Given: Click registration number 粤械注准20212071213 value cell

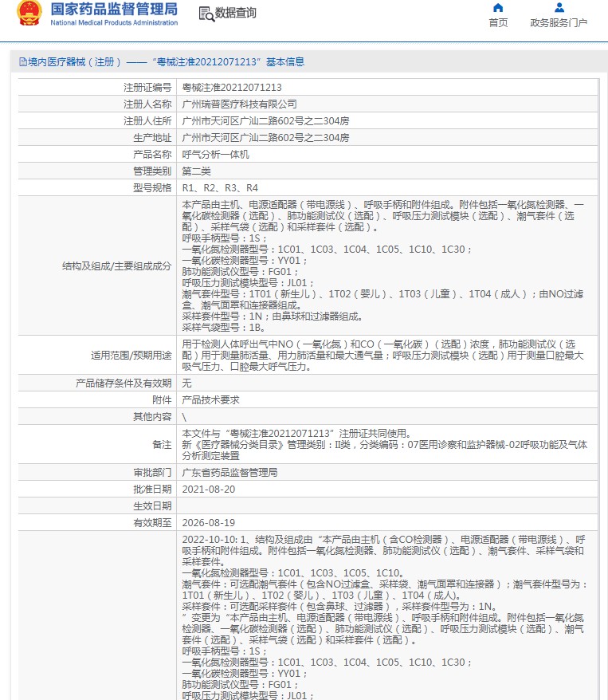Looking at the screenshot, I should click(232, 87).
